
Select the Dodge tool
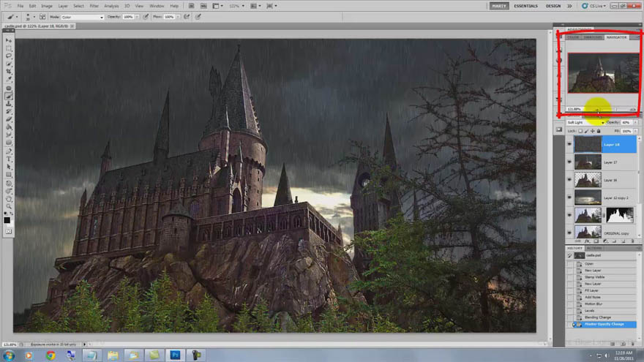(9, 143)
